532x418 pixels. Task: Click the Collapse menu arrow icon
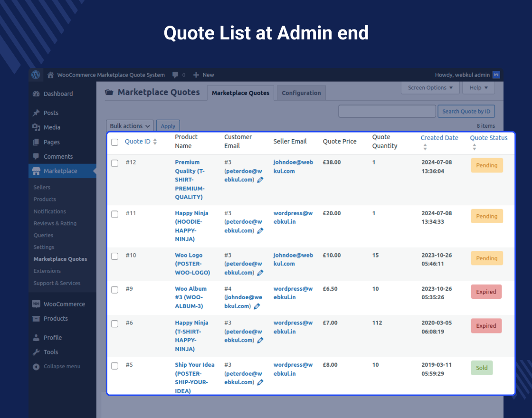coord(36,366)
